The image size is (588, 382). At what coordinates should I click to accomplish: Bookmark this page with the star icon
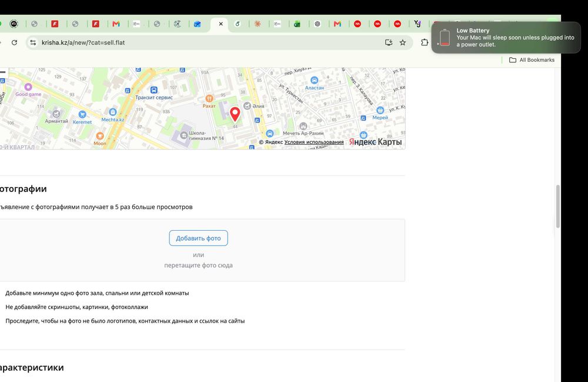[x=402, y=42]
